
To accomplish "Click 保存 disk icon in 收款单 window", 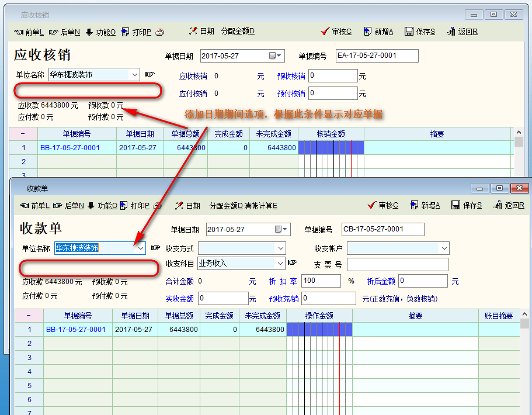I will 455,205.
